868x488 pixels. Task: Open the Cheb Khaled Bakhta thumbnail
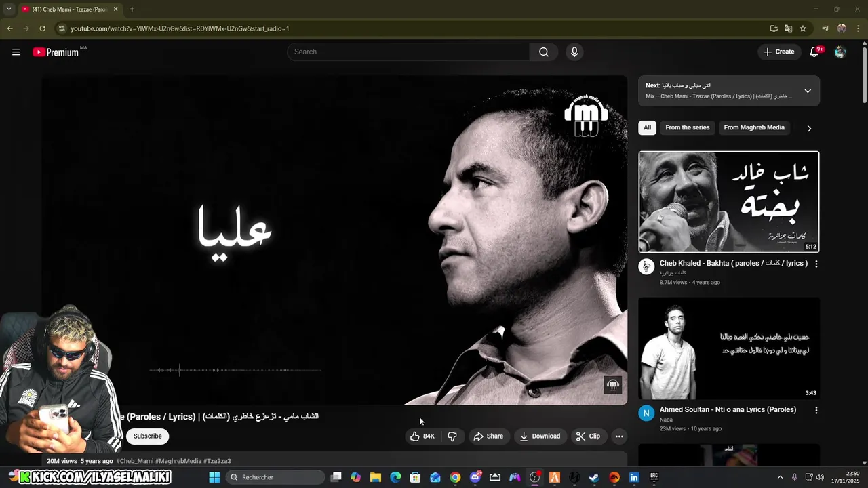tap(729, 202)
